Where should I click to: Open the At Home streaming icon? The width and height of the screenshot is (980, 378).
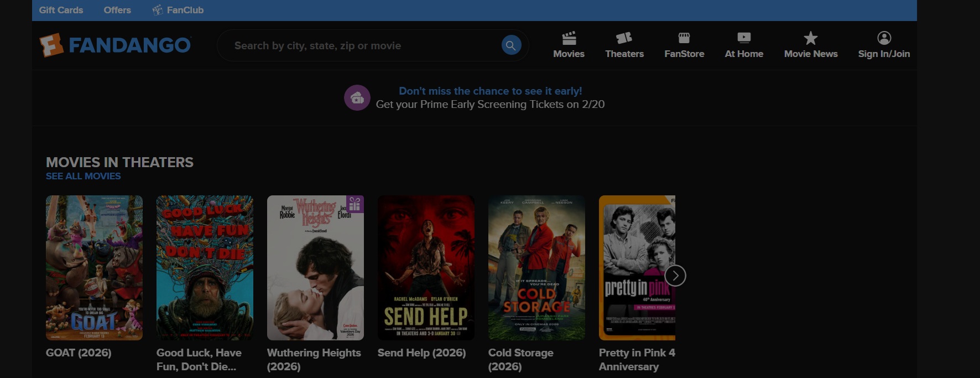(x=744, y=38)
